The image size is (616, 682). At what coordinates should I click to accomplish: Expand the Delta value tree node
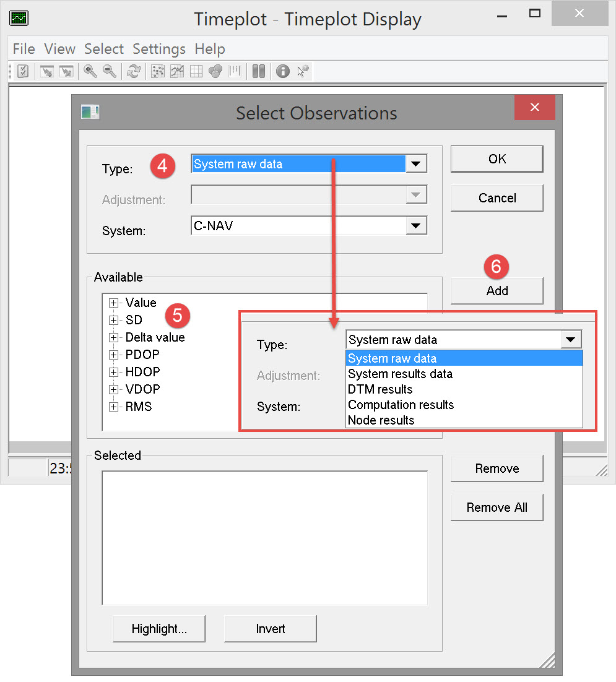pos(113,338)
